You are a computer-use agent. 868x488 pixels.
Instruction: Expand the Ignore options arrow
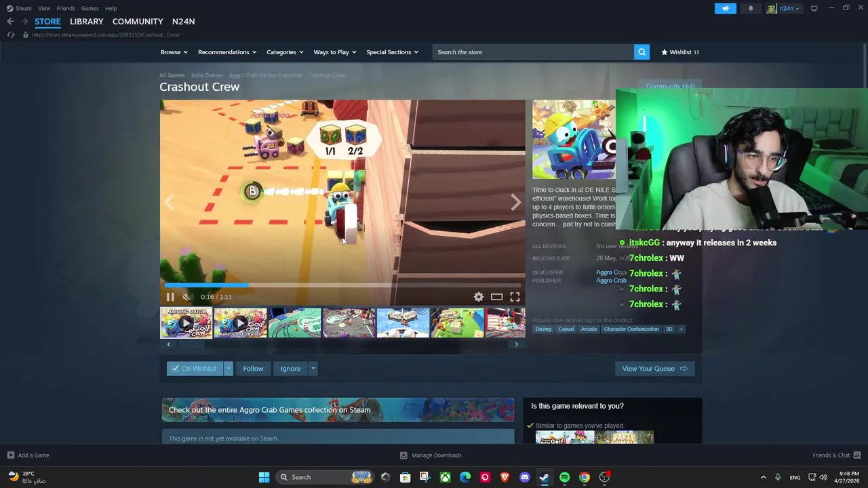tap(313, 369)
